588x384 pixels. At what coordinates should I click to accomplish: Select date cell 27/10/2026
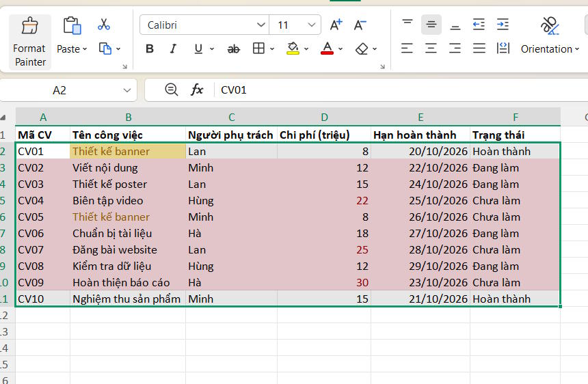(x=420, y=234)
